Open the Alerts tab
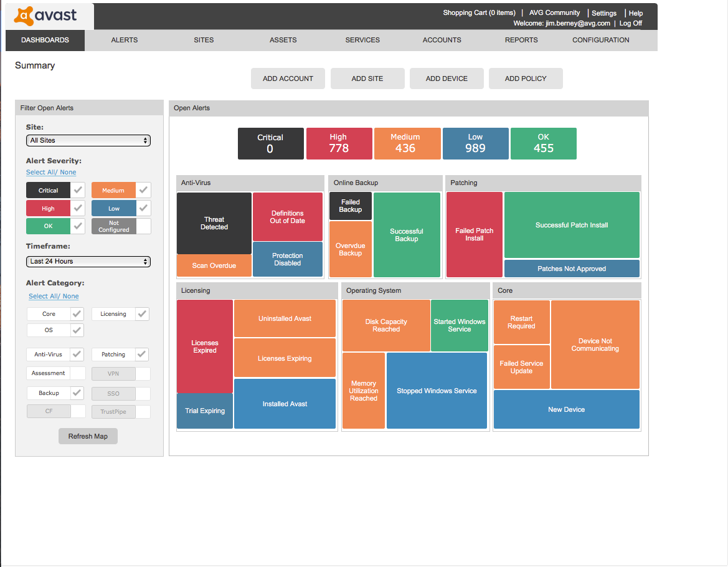 [125, 40]
